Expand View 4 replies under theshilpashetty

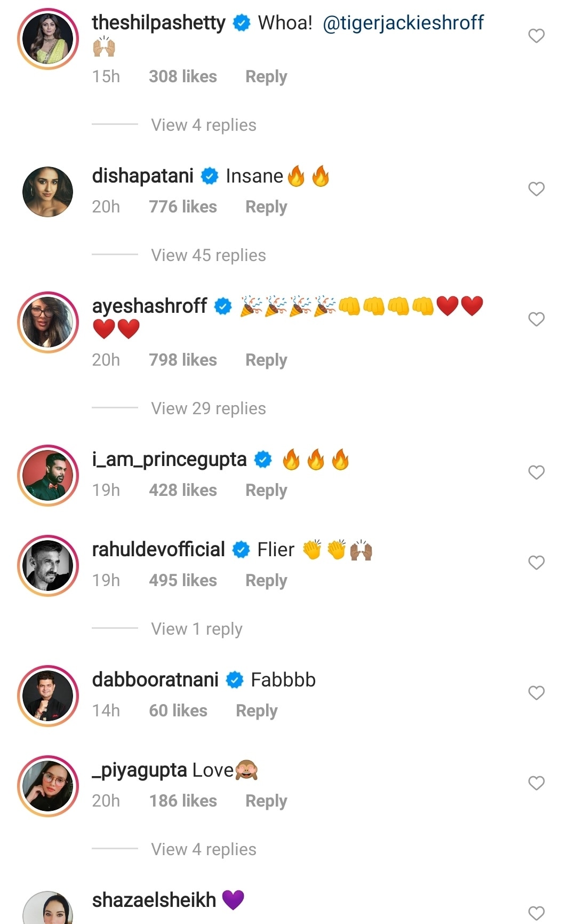coord(203,125)
